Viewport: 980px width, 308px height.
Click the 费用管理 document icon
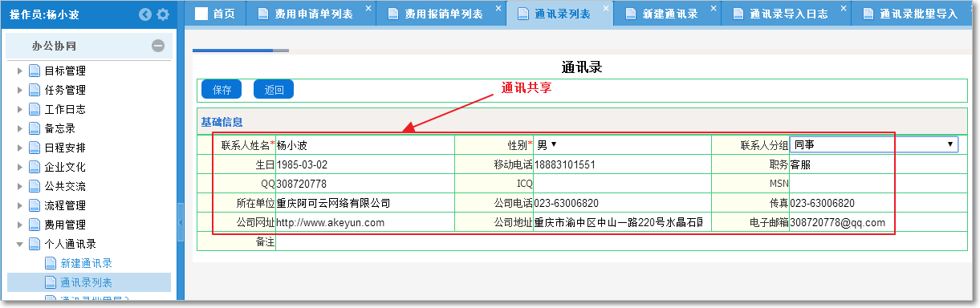35,225
